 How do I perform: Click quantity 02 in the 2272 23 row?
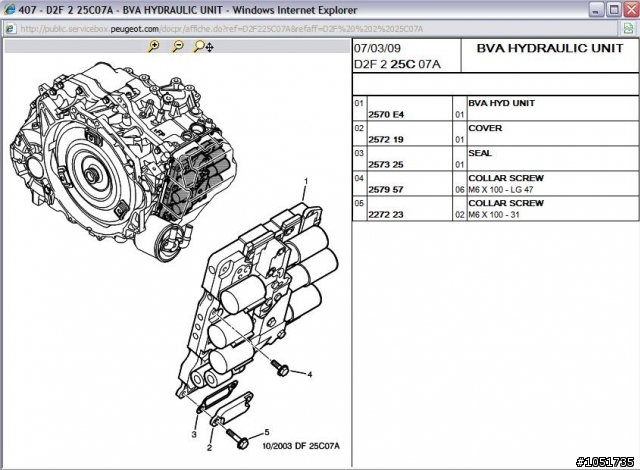coord(460,215)
